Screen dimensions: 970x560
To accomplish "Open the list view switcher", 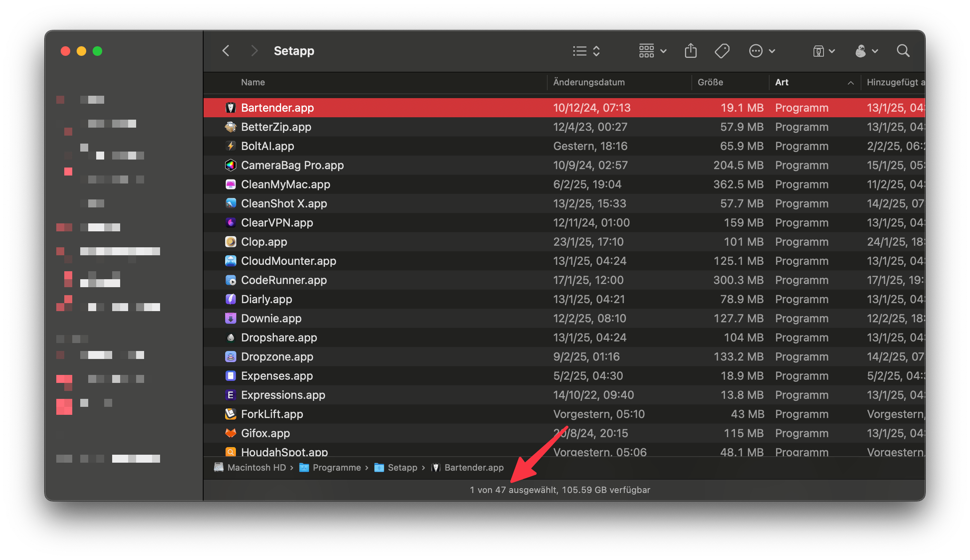I will click(x=586, y=51).
